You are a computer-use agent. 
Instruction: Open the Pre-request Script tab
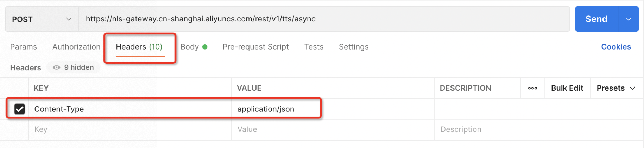click(255, 47)
